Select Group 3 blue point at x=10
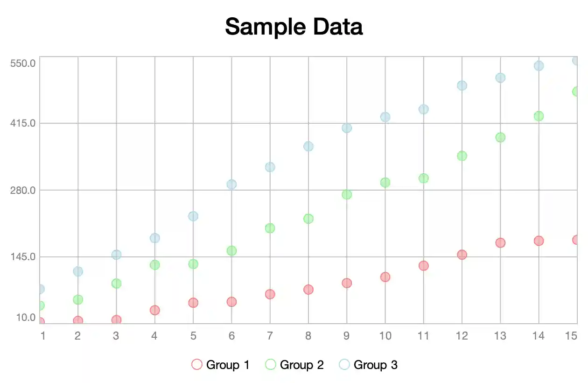The height and width of the screenshot is (383, 588). point(385,117)
